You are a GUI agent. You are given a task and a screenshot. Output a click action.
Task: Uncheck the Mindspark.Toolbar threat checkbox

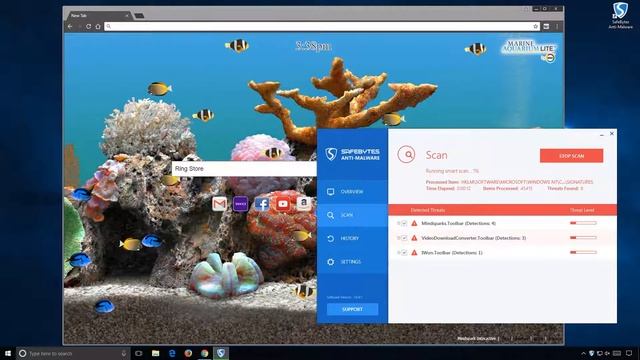click(x=404, y=223)
